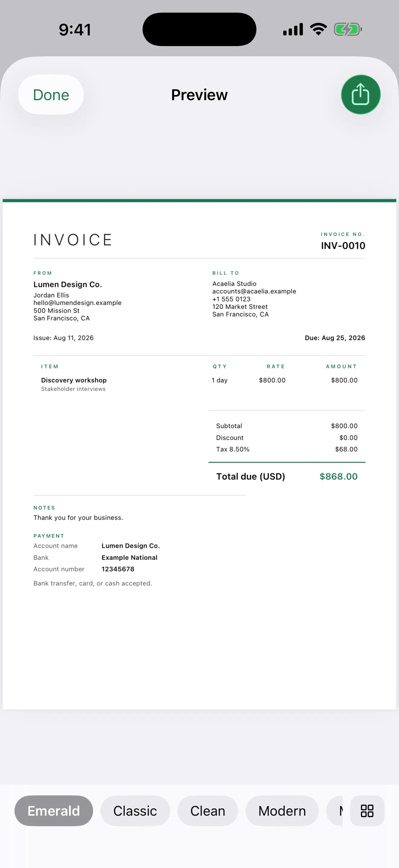
Task: Select the Emerald template
Action: pos(54,811)
